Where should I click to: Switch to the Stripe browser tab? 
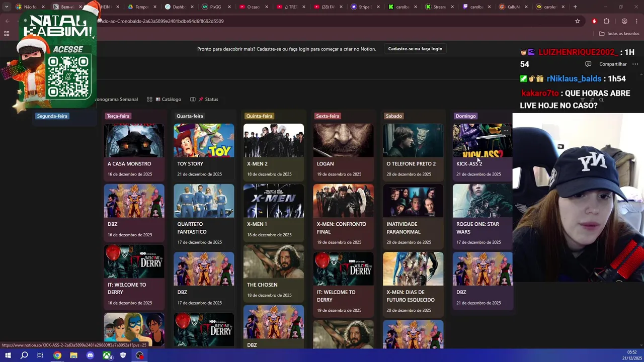click(x=365, y=7)
